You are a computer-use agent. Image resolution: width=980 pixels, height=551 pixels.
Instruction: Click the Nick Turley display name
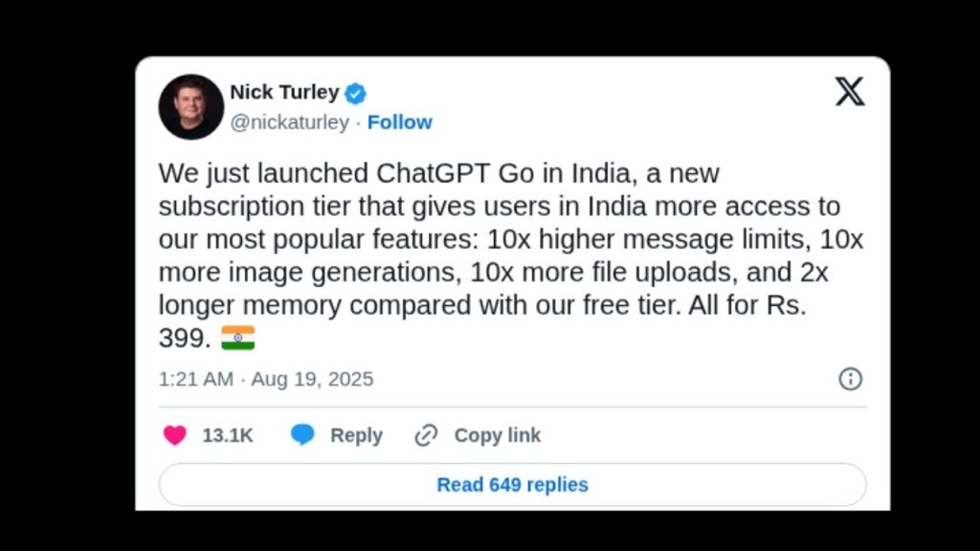[x=284, y=92]
